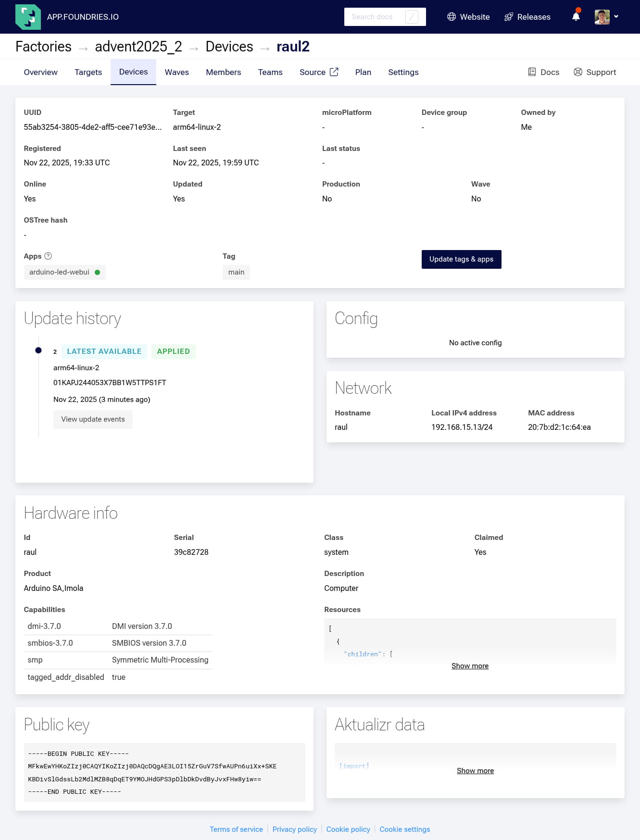640x840 pixels.
Task: Click the Releases rocket icon
Action: [x=508, y=17]
